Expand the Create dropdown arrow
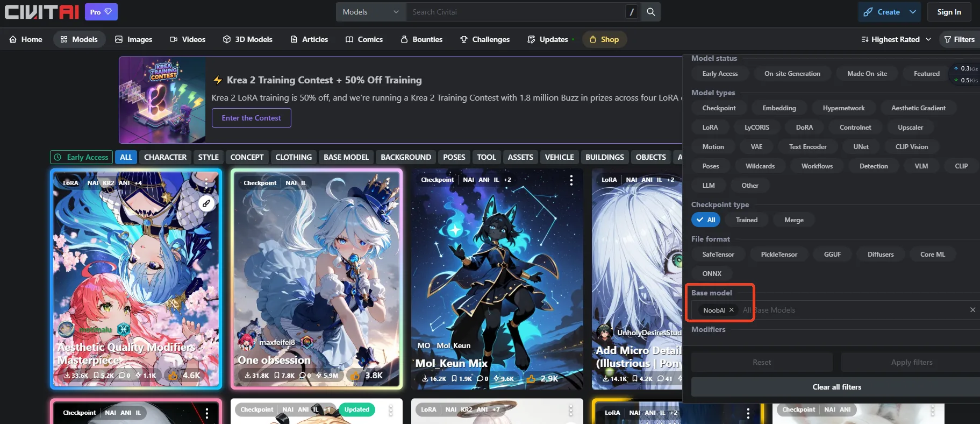Image resolution: width=980 pixels, height=424 pixels. point(913,12)
